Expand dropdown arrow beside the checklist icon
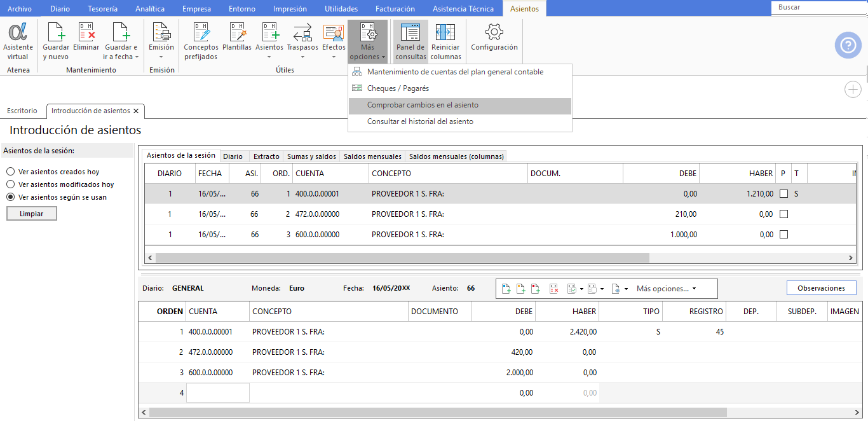Viewport: 868px width, 421px height. tap(581, 289)
